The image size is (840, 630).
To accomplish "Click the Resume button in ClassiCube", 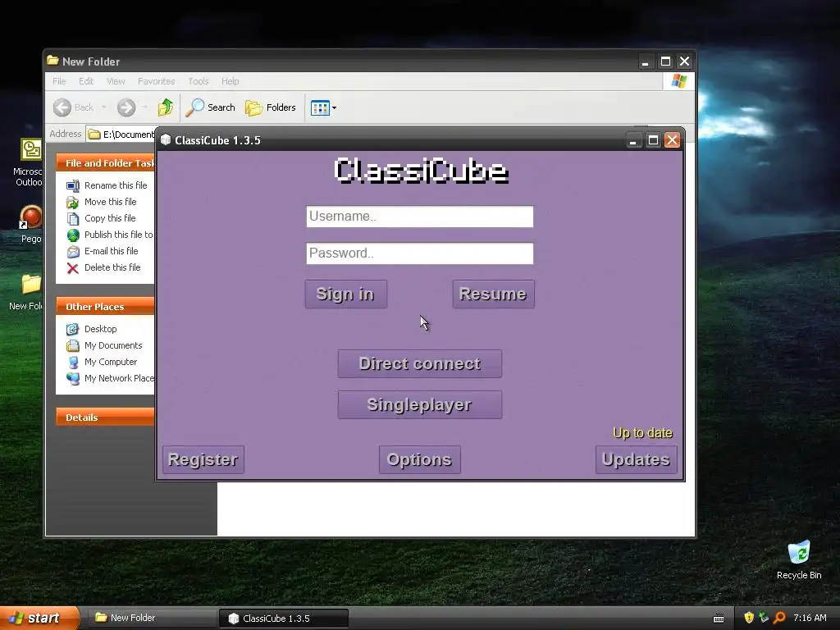I will 493,294.
